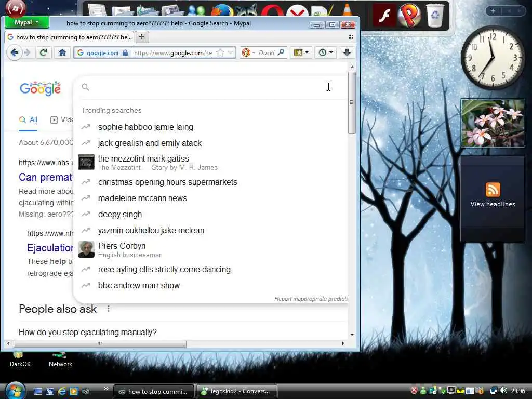The height and width of the screenshot is (399, 532).
Task: Expand the URL history dropdown arrow
Action: click(230, 52)
